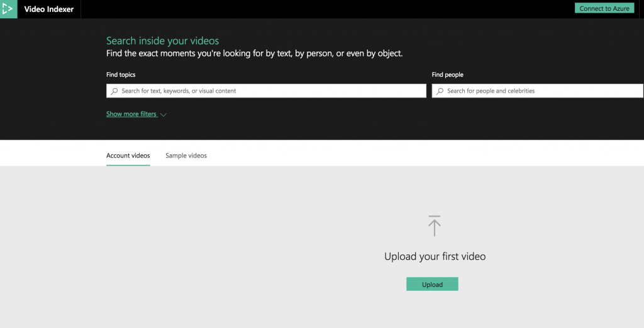Click magnifier icon in people search box
This screenshot has height=328, width=644.
440,91
